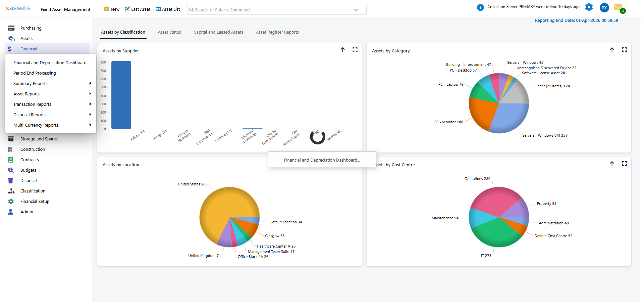Screen dimensions: 644x306
Task: Open the Financial Setup module
Action: 35,202
